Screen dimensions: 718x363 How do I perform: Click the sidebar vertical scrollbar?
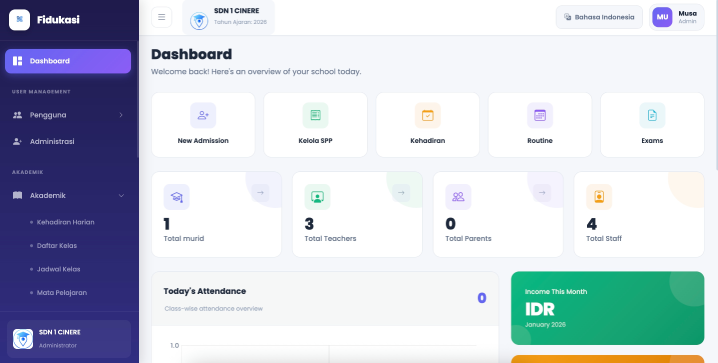[137, 98]
